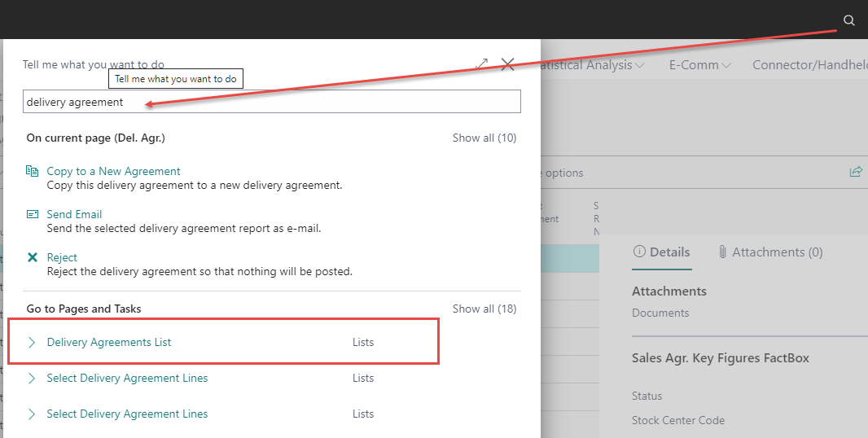Click the Send Email envelope icon
The image size is (868, 438).
[x=33, y=214]
